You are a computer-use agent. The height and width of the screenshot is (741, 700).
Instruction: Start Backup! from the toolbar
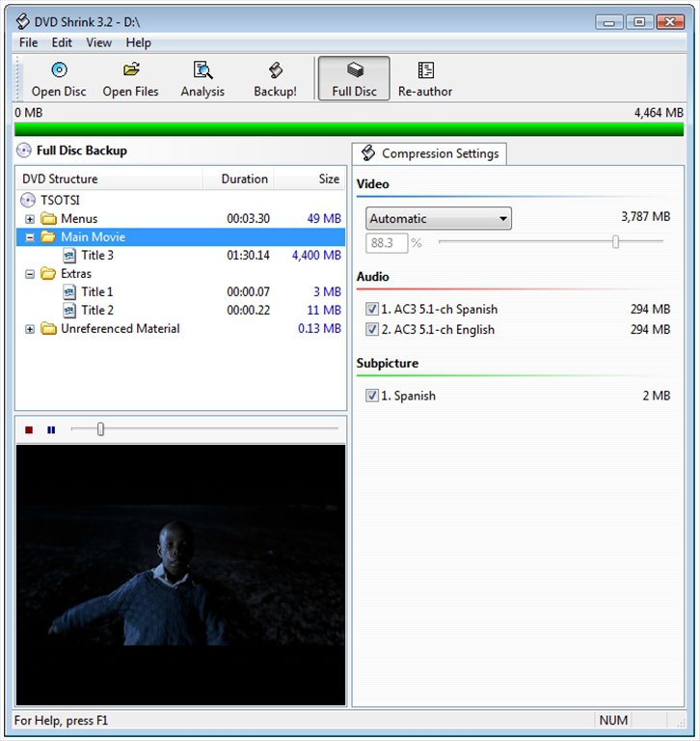(276, 78)
